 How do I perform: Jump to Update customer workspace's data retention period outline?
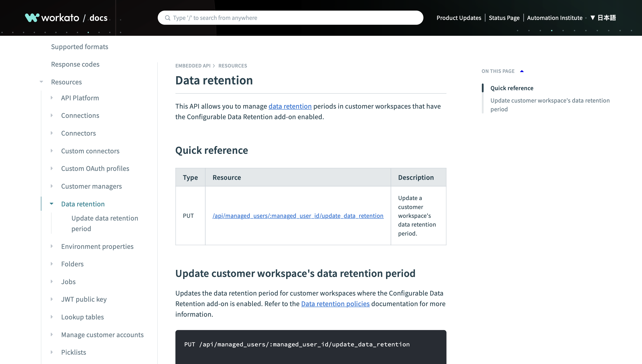(550, 105)
